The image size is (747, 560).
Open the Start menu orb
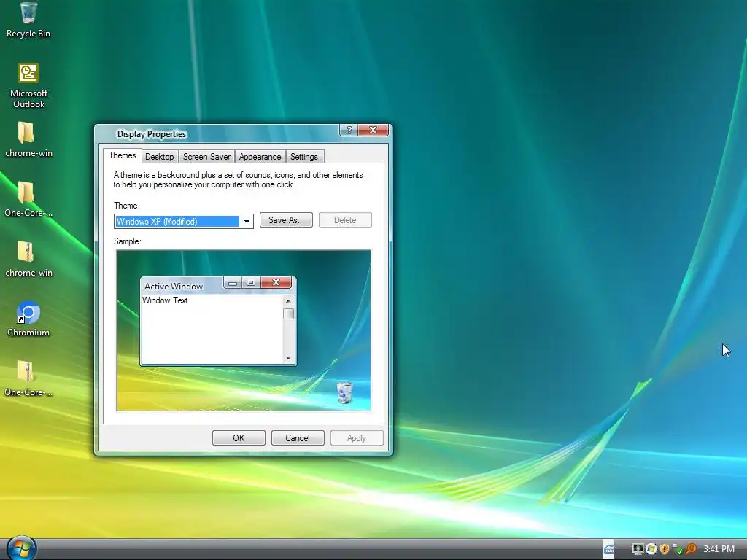[x=21, y=548]
